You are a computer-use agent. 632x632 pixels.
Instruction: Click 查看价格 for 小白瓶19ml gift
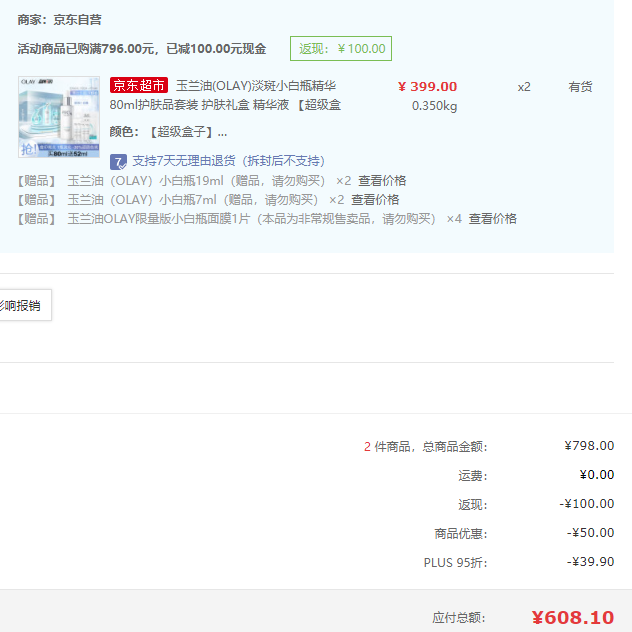tap(382, 181)
